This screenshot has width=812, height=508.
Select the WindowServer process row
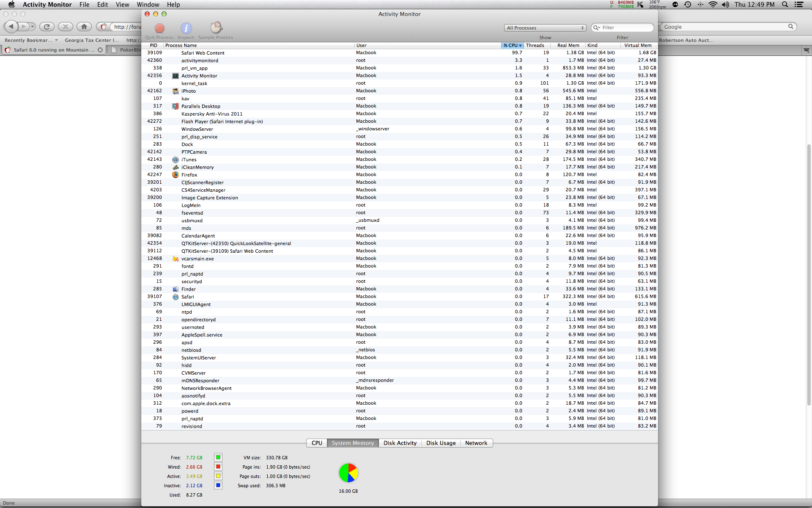point(400,129)
